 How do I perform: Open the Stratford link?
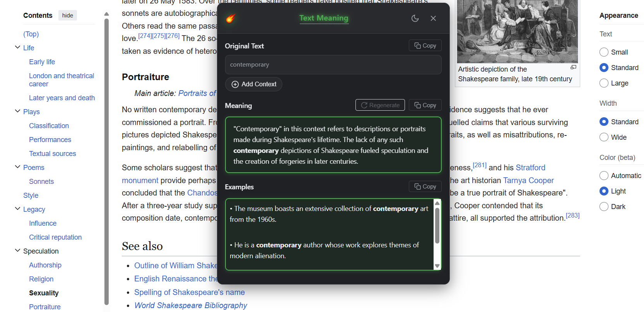point(530,168)
